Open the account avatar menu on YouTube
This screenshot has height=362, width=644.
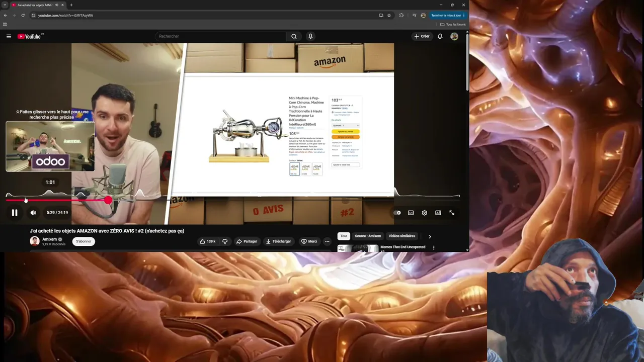454,36
